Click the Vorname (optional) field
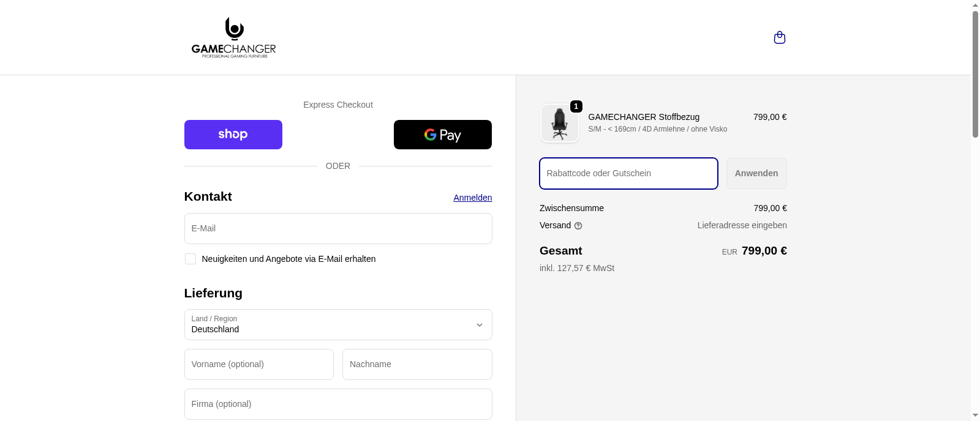Screen dimensions: 980x421 [x=258, y=364]
